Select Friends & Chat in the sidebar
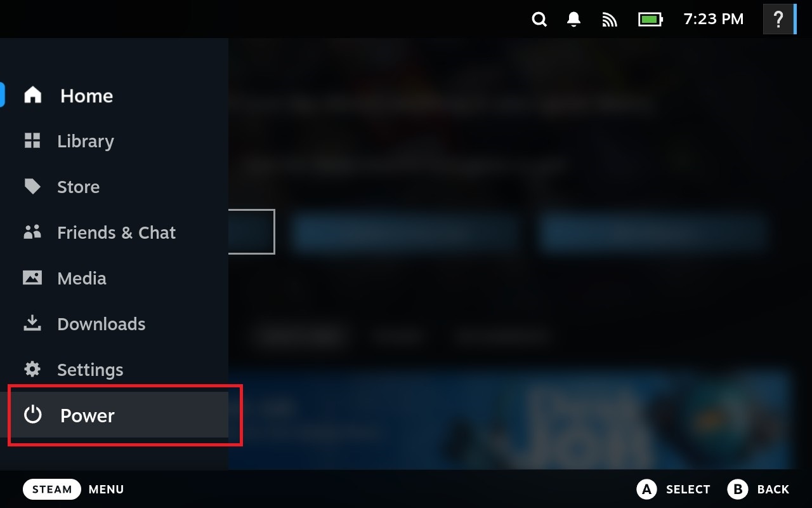The height and width of the screenshot is (508, 812). tap(118, 232)
